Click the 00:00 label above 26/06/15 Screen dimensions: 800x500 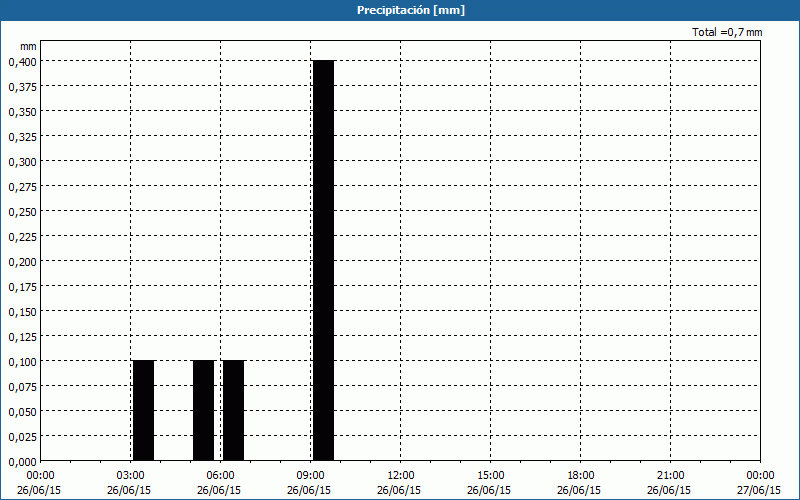pyautogui.click(x=40, y=476)
